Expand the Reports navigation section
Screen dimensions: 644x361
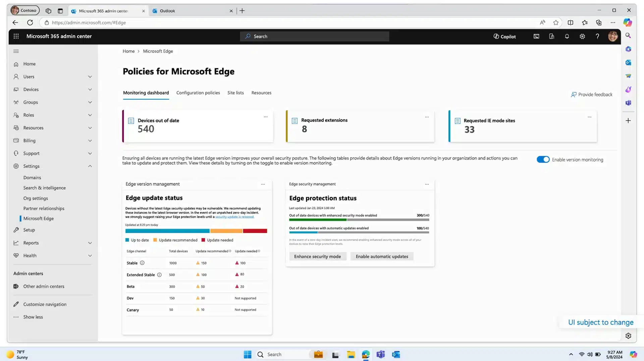pos(90,243)
